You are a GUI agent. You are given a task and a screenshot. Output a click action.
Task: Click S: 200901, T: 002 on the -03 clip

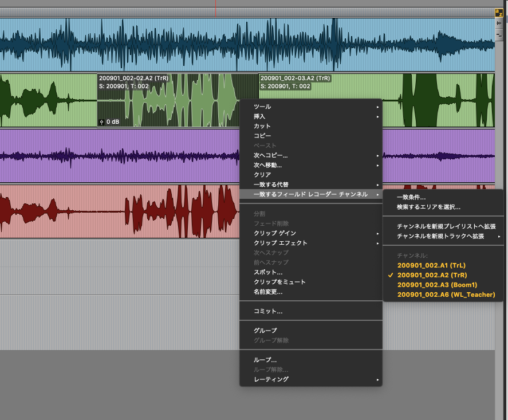tap(285, 86)
